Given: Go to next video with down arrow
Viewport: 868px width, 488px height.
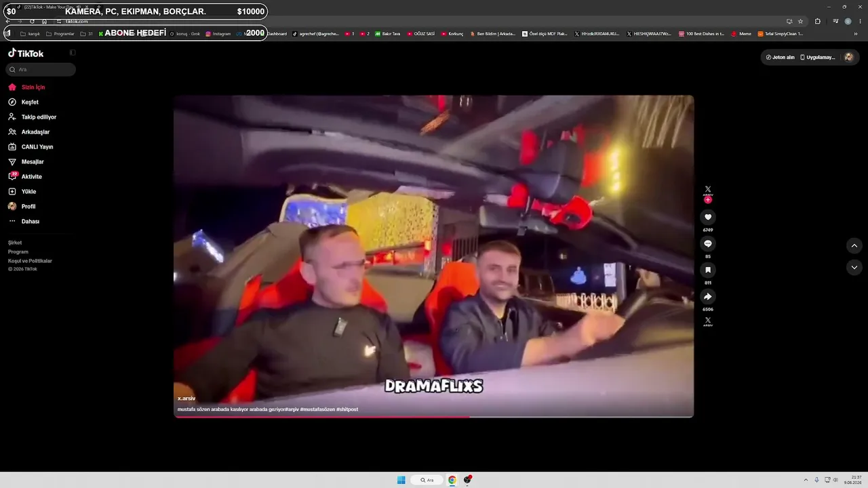Looking at the screenshot, I should [x=854, y=268].
